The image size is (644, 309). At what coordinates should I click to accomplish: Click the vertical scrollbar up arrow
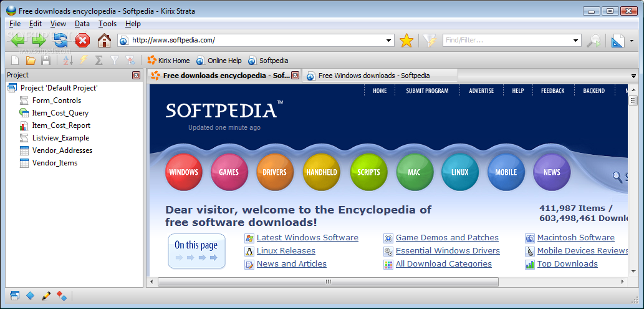pos(633,89)
